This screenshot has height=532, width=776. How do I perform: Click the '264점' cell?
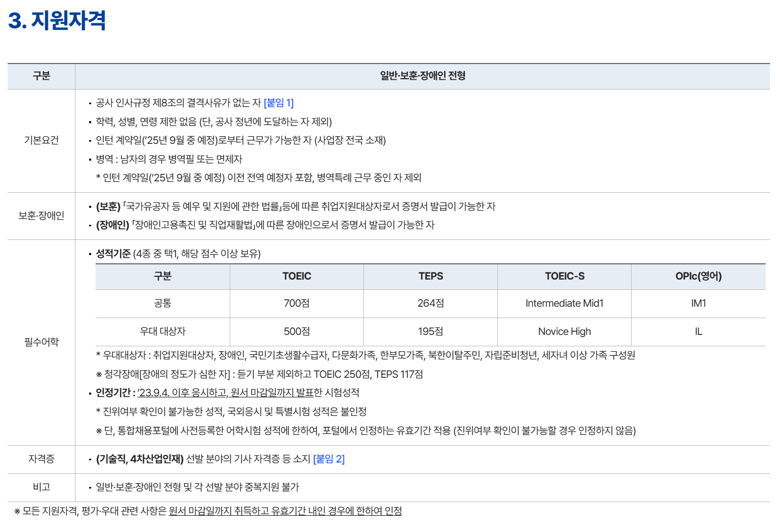[431, 303]
